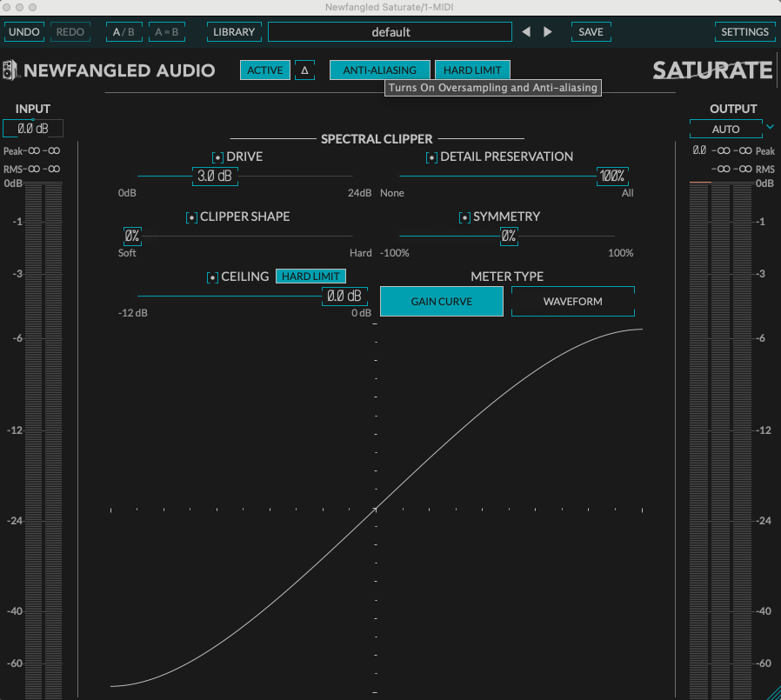The image size is (781, 700).
Task: Select Gain Curve meter type
Action: coord(442,301)
